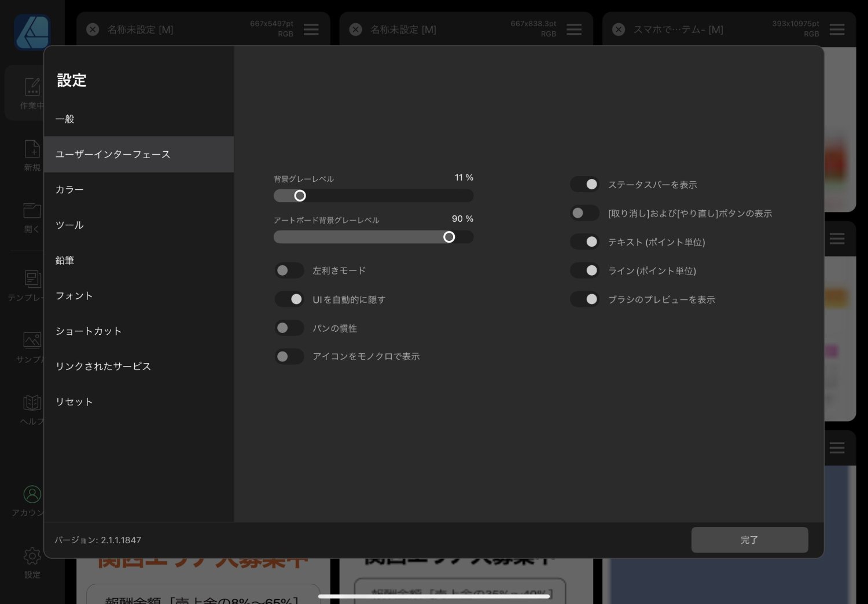
Task: Click the Affinity Designer app logo
Action: (x=32, y=32)
